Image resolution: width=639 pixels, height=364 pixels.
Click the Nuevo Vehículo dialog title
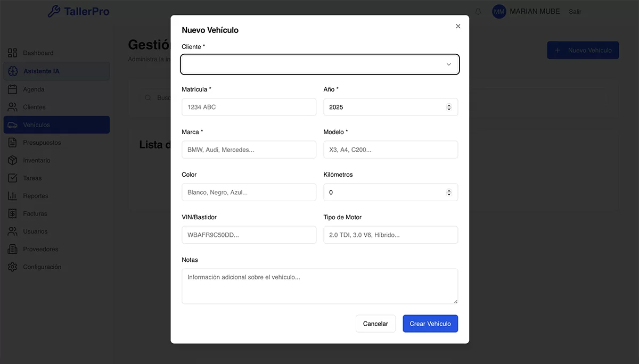point(210,30)
